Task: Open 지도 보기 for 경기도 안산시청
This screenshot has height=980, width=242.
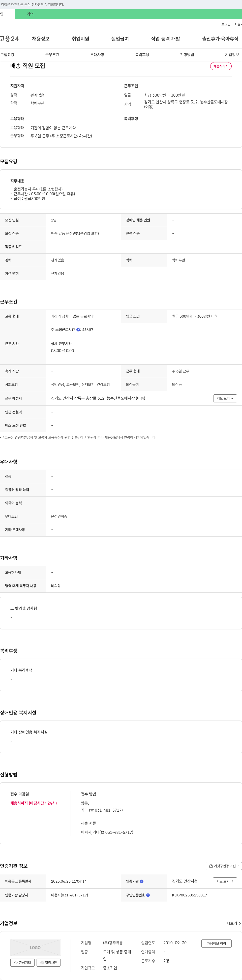Action: [225, 881]
